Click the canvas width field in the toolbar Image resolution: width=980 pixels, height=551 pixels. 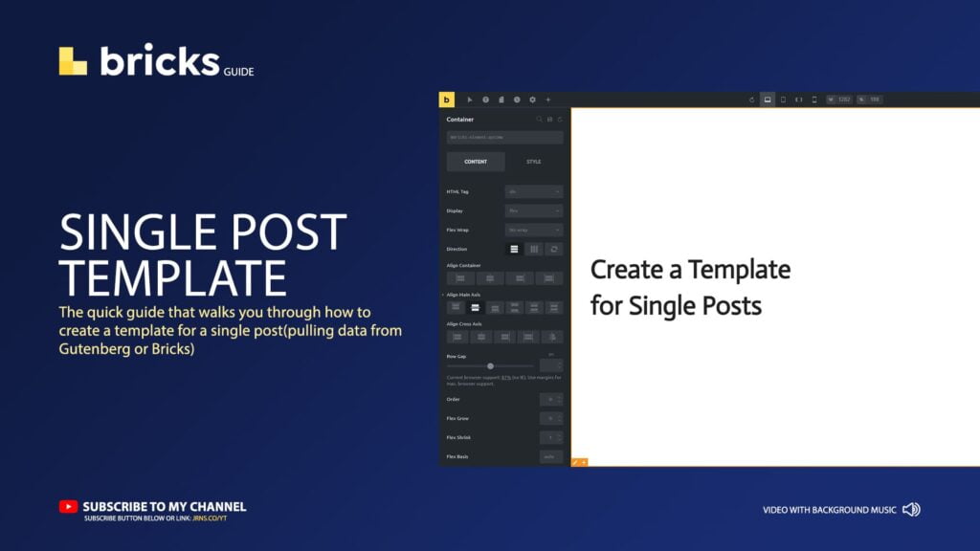tap(839, 99)
